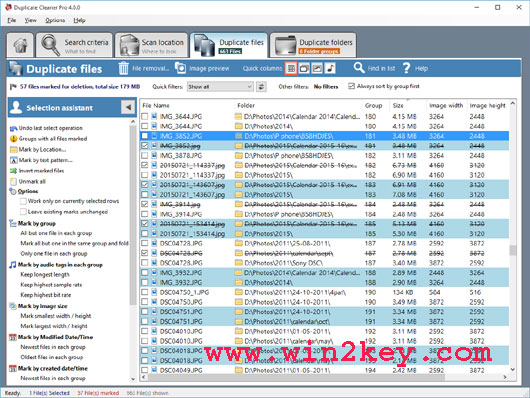This screenshot has width=530, height=398.
Task: Uncheck the marked IMG_3914.jpg checkbox
Action: tap(145, 204)
